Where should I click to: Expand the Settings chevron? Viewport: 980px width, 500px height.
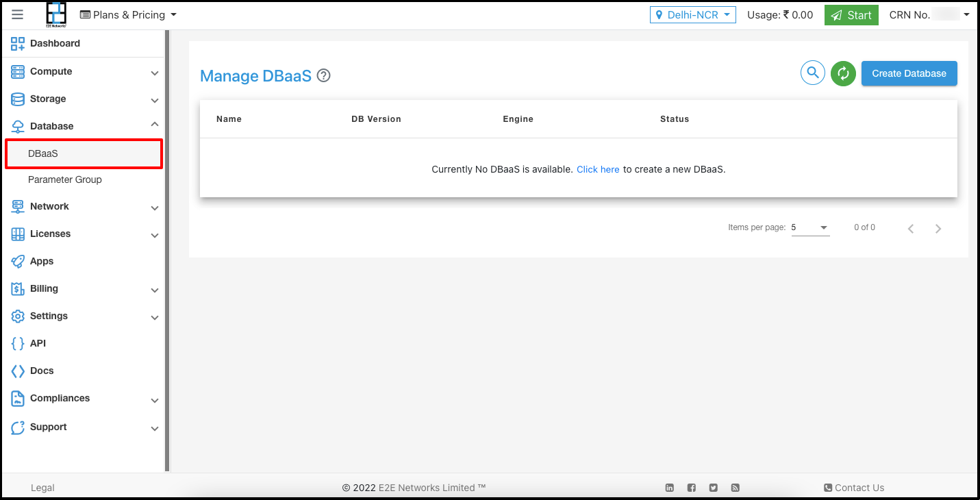155,317
